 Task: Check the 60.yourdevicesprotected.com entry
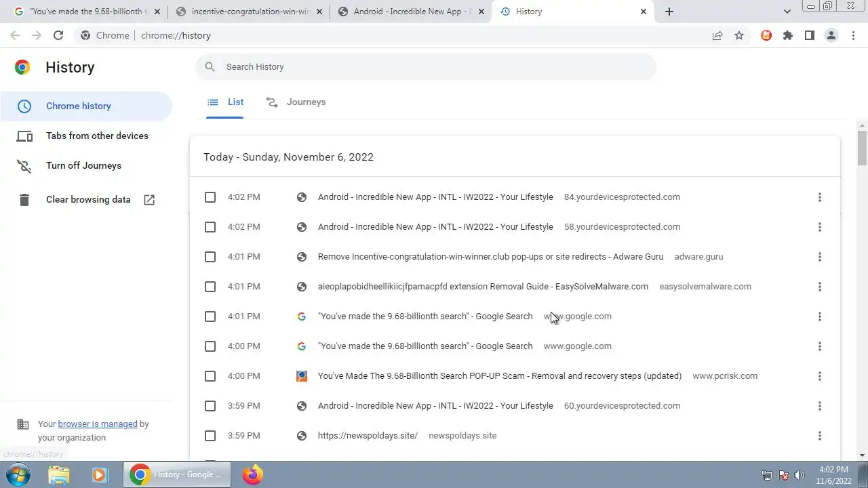[x=210, y=406]
